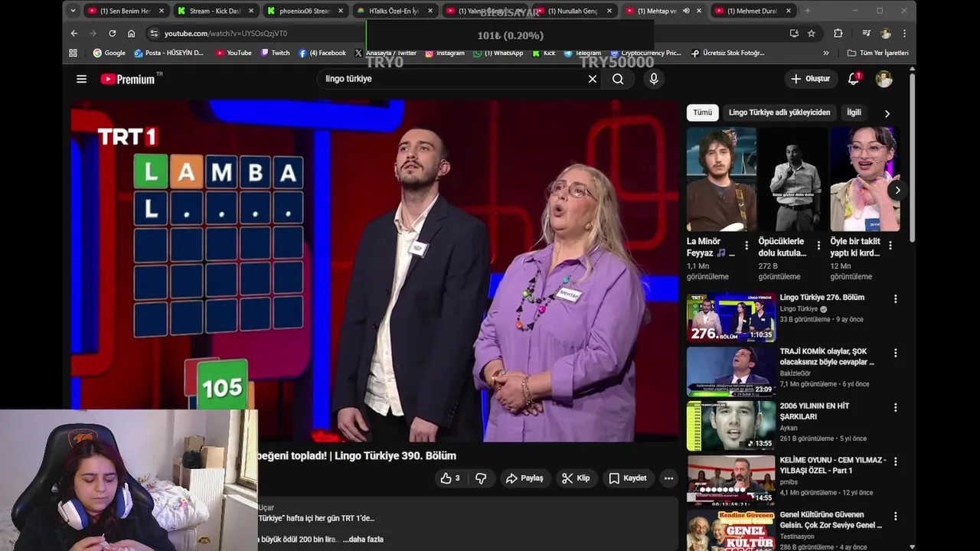
Task: Open more actions under the video
Action: click(668, 478)
